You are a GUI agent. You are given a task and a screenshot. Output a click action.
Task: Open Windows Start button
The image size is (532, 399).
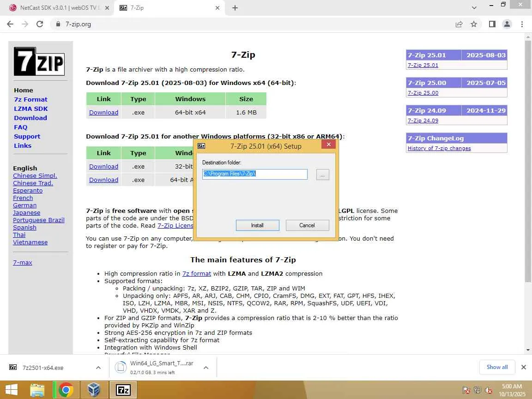pos(11,390)
